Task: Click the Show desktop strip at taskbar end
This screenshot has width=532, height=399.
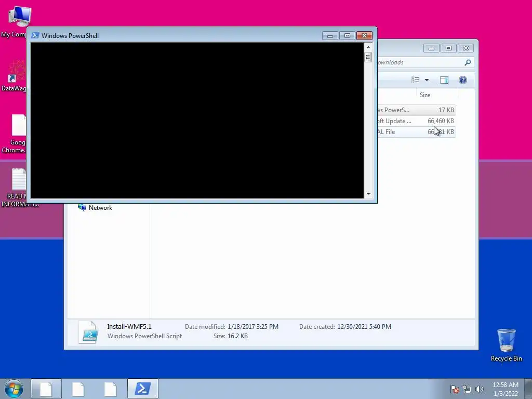Action: pyautogui.click(x=528, y=389)
